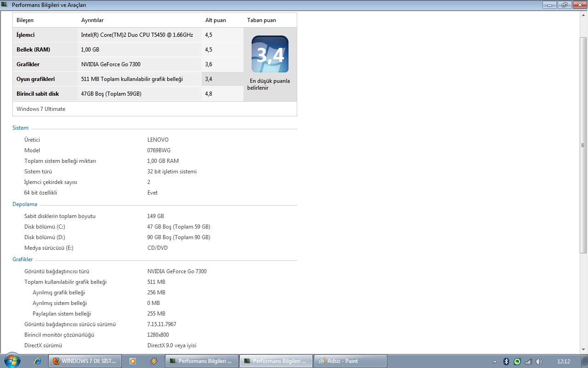Click the vertical scrollbar thumb

[x=583, y=144]
